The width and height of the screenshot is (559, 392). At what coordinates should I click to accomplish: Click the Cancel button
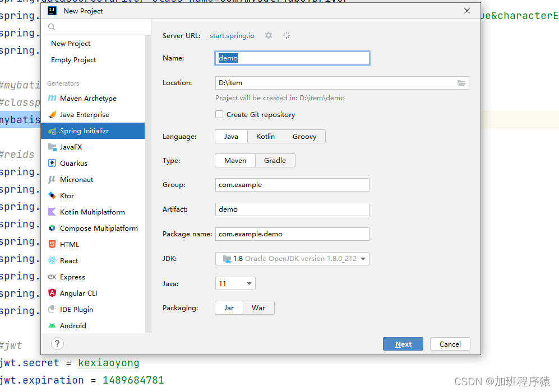(450, 344)
